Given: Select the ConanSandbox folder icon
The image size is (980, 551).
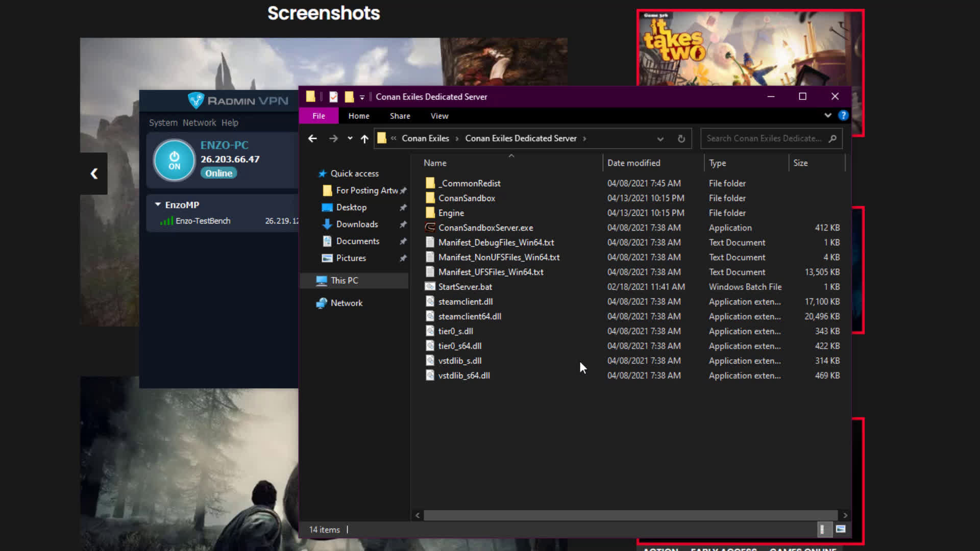Looking at the screenshot, I should point(430,198).
